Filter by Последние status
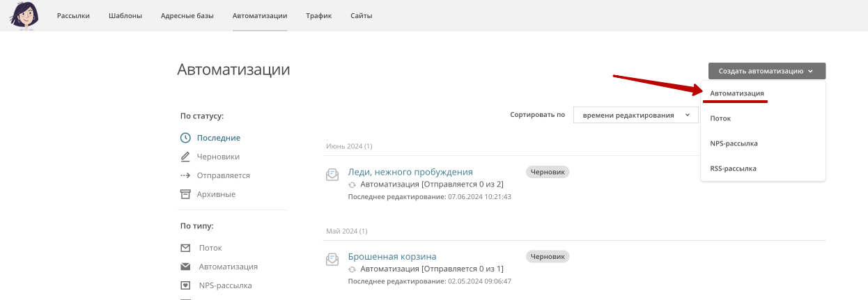 coord(219,138)
